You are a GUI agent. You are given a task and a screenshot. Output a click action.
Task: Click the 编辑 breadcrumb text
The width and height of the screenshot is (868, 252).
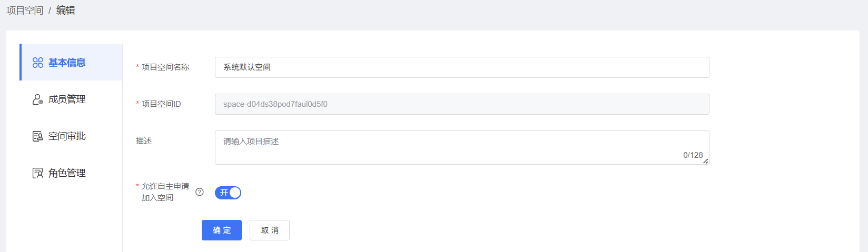coord(66,11)
